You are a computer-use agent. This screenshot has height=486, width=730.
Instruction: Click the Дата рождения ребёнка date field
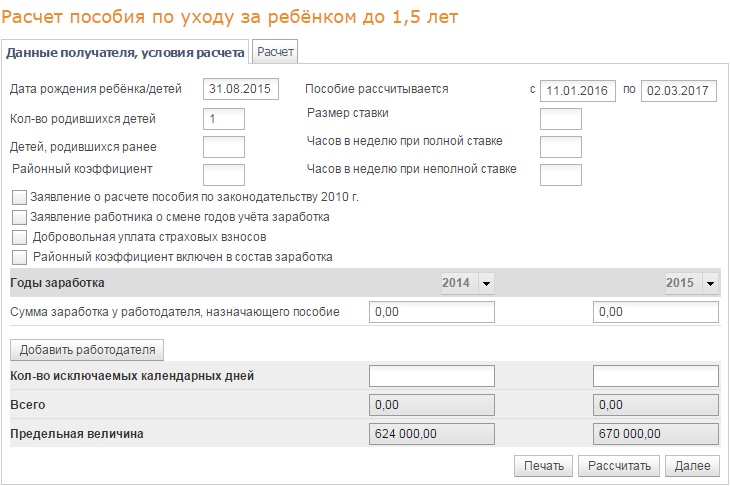(x=240, y=90)
